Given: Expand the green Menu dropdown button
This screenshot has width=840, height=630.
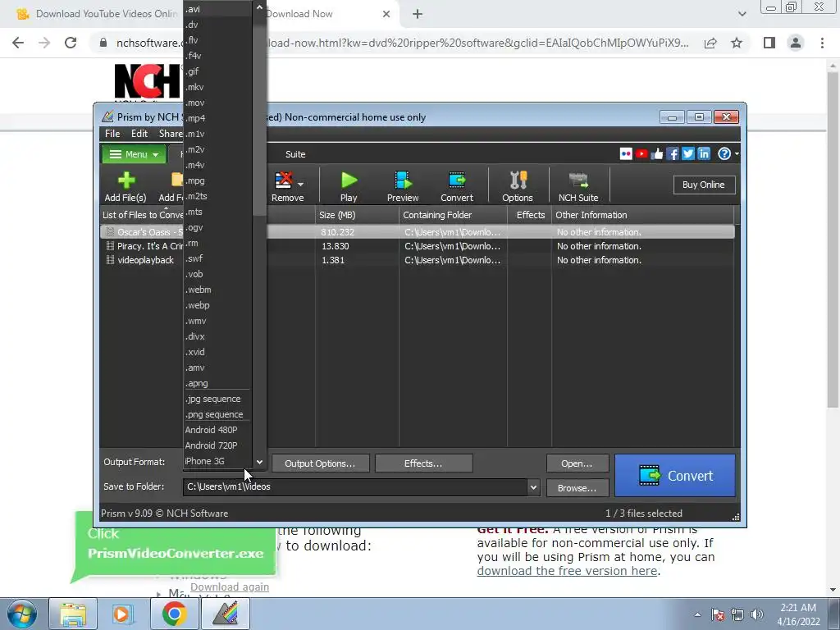Looking at the screenshot, I should tap(134, 154).
